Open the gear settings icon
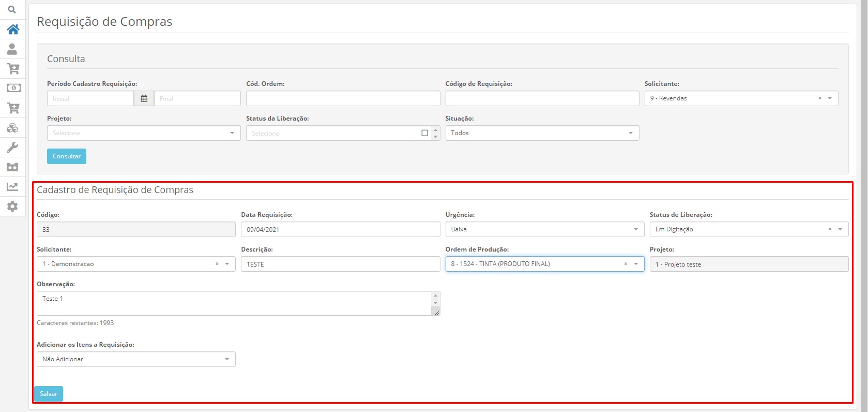 (x=12, y=207)
